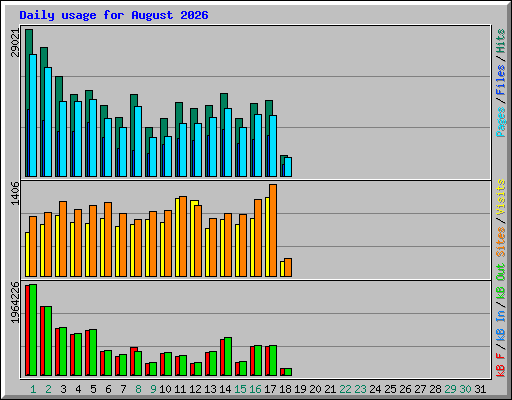Click the orange Sites bar for day 11
Image resolution: width=512 pixels, height=400 pixels.
coord(183,236)
